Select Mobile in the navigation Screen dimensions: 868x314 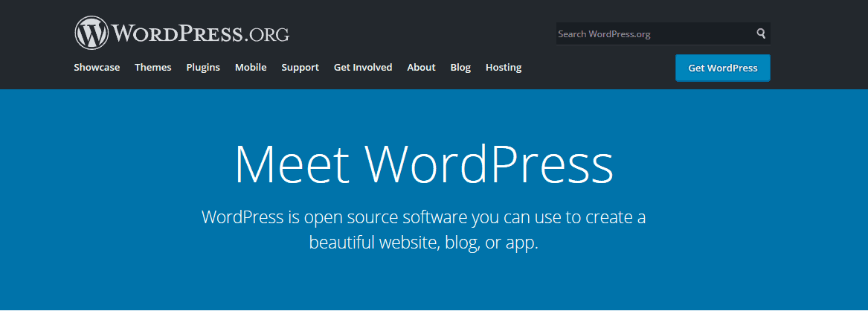tap(251, 68)
